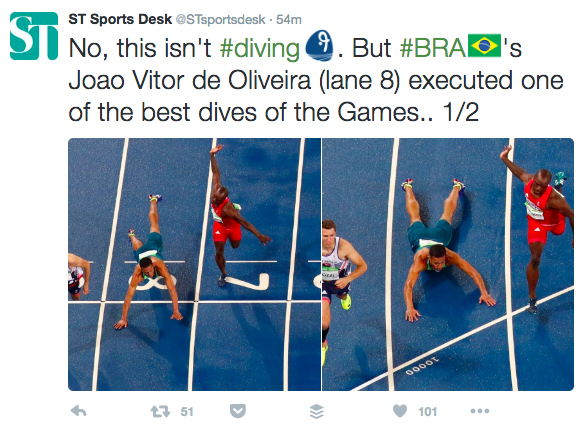Click the reply arrow icon
The width and height of the screenshot is (585, 430).
pyautogui.click(x=78, y=411)
